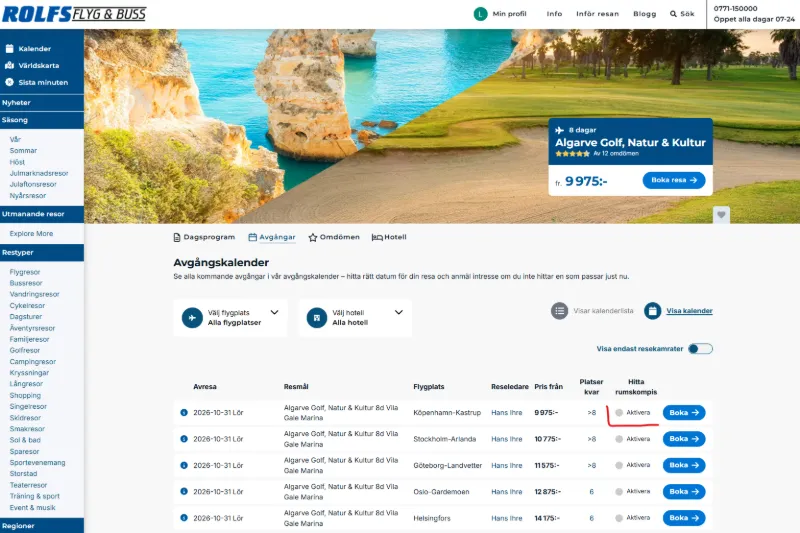
Task: Switch to the Avgångar tab
Action: [272, 237]
